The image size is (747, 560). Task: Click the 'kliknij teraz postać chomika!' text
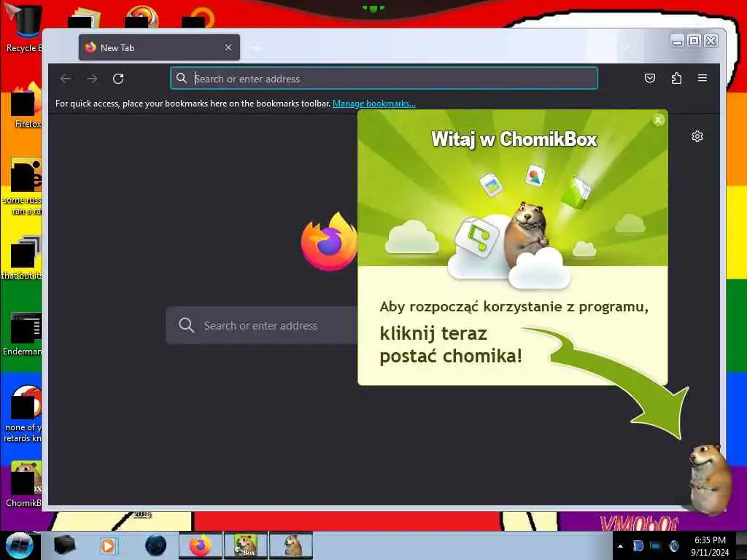[x=451, y=345]
